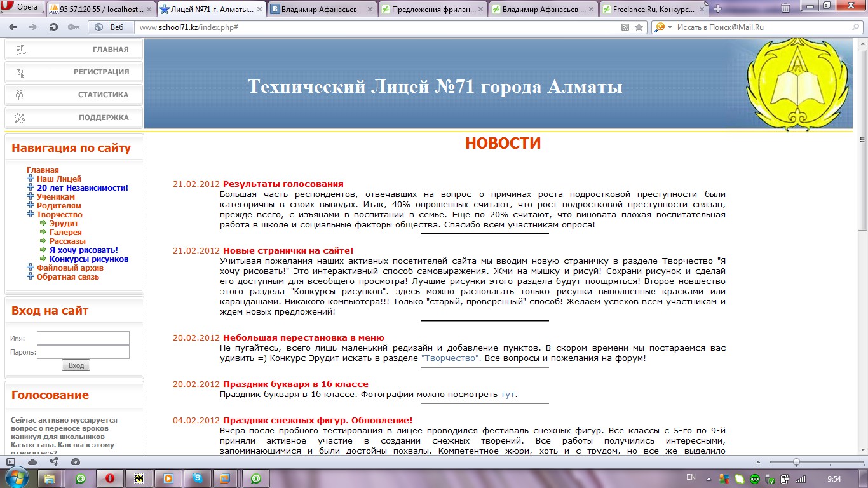Open Я хочу рисовать! navigation item
This screenshot has width=868, height=488.
coord(84,250)
